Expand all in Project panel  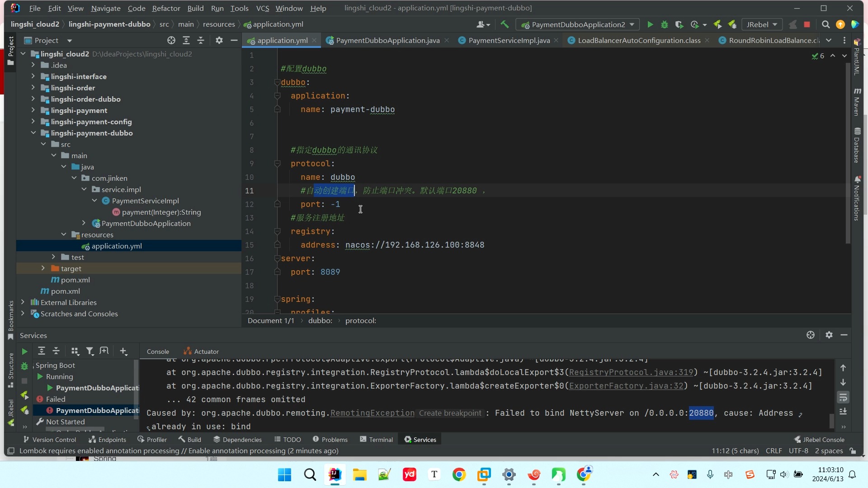[186, 40]
